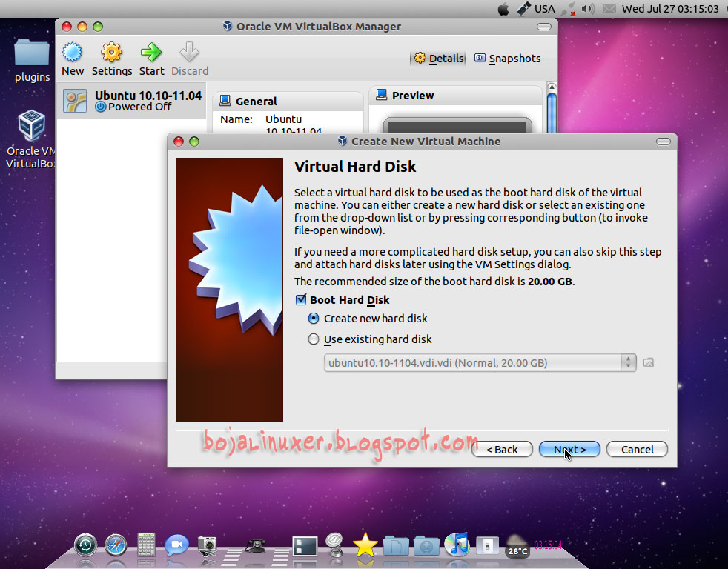Open the downloads folder in dock

tap(426, 545)
